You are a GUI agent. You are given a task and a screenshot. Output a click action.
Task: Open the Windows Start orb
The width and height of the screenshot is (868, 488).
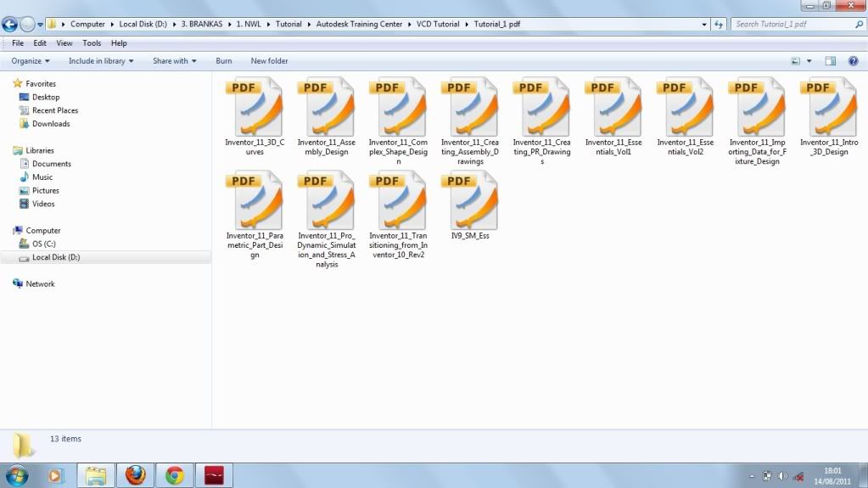pos(17,475)
